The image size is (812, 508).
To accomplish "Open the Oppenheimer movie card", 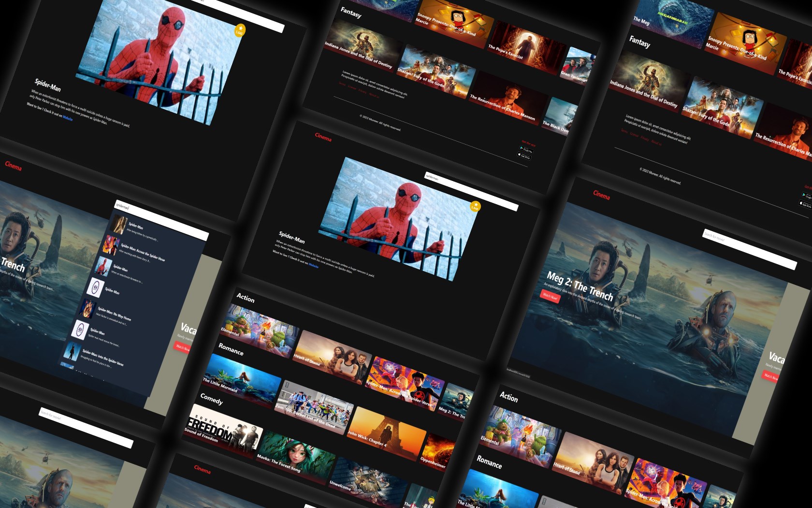I will tap(436, 453).
